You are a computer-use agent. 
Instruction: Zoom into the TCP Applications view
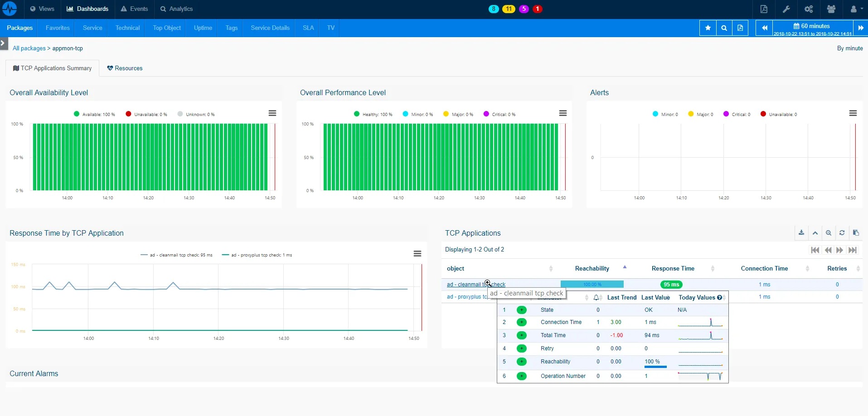pyautogui.click(x=828, y=232)
